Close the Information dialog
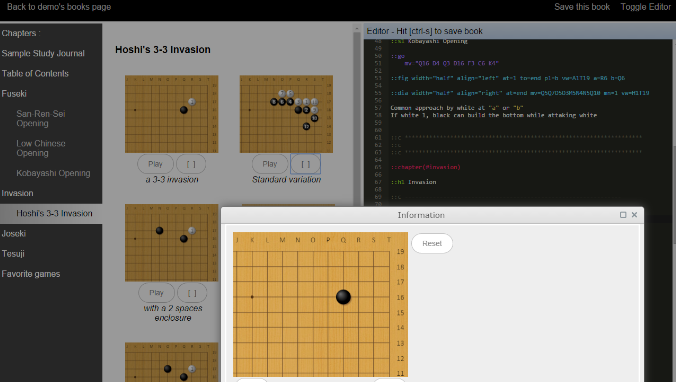Viewport: 676px width, 382px height. pyautogui.click(x=634, y=215)
